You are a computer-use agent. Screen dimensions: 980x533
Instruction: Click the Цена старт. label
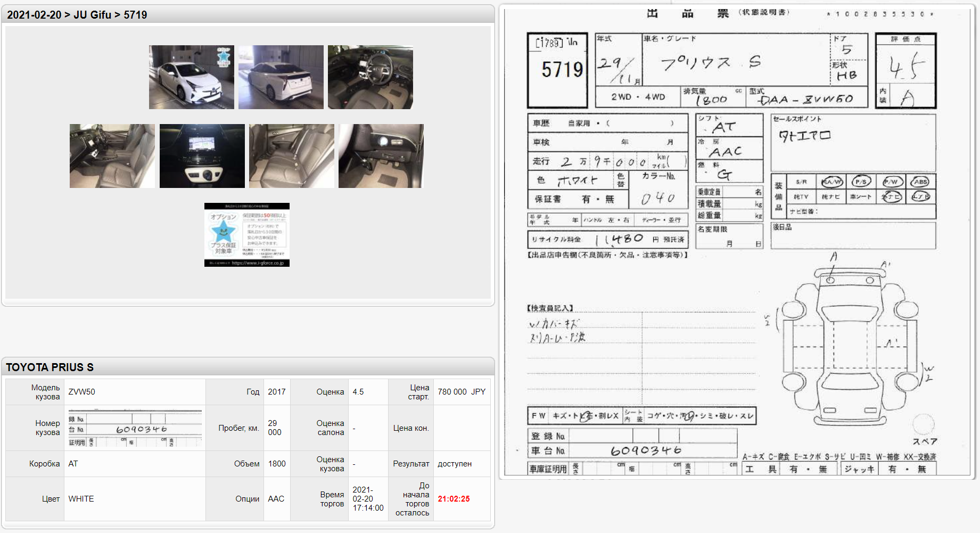coord(418,392)
